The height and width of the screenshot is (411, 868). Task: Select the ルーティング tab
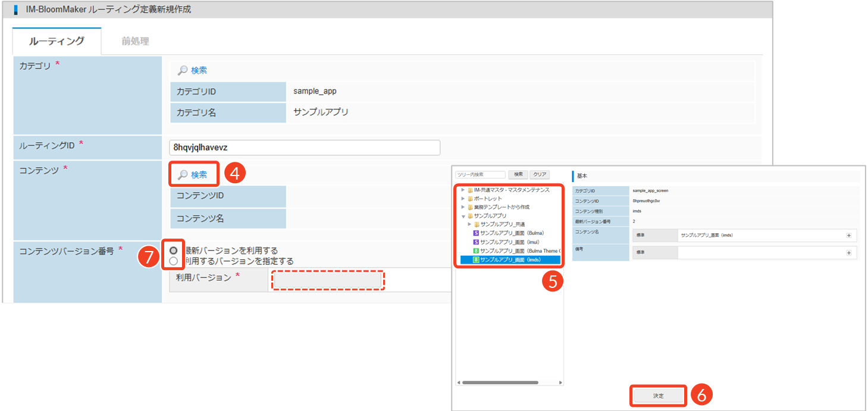[57, 41]
